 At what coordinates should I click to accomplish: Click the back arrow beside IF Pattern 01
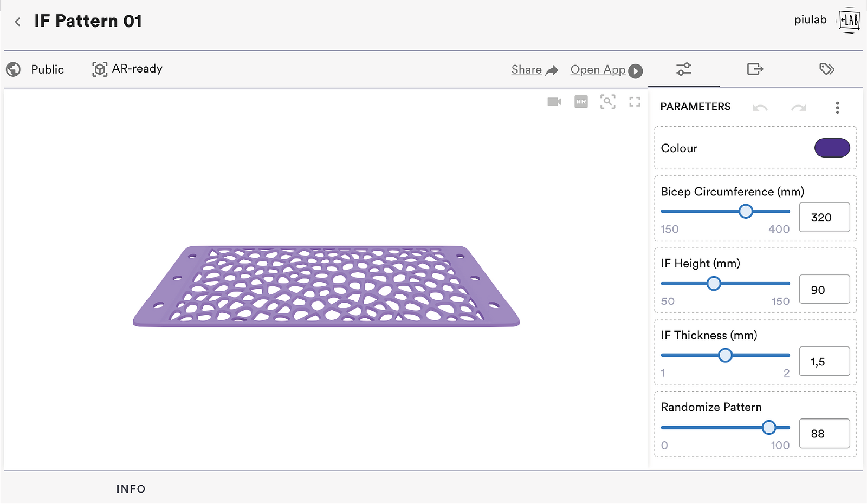18,22
